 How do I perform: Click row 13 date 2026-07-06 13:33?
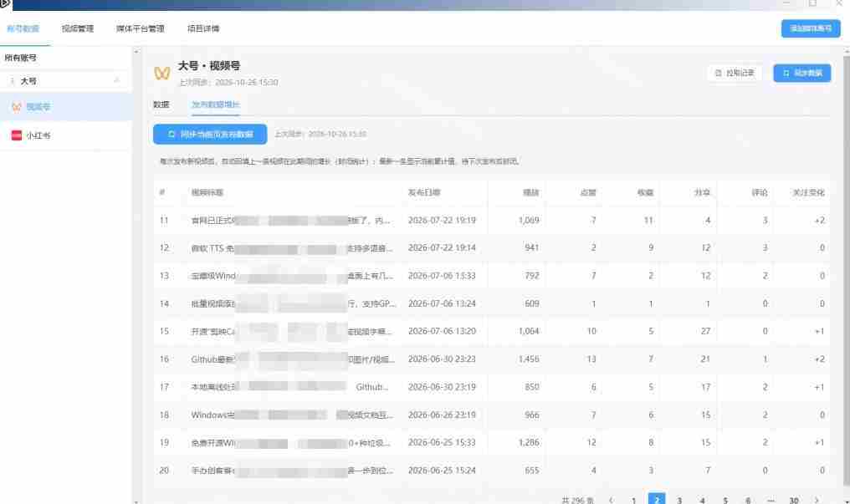click(x=442, y=276)
